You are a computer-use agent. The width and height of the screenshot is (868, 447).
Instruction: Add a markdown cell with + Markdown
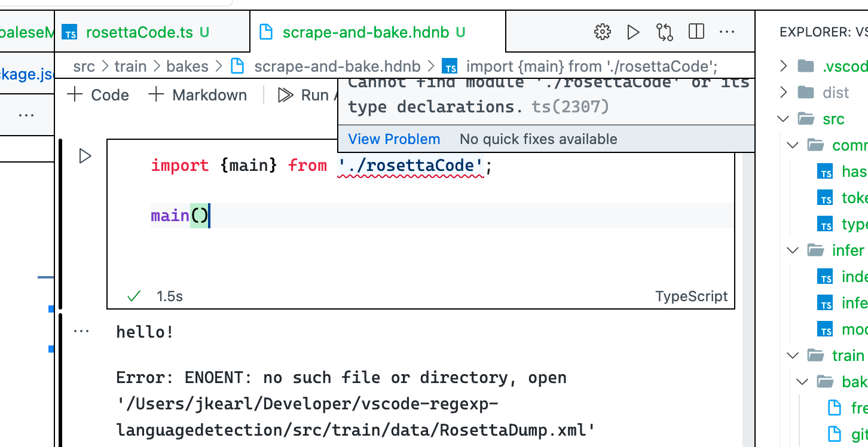click(x=197, y=94)
